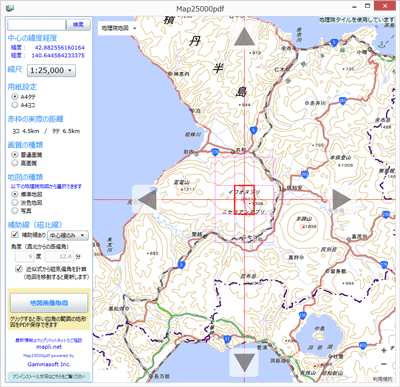The image size is (400, 387).
Task: Select A4 landscape (A4ヨコ) paper option
Action: (x=15, y=105)
